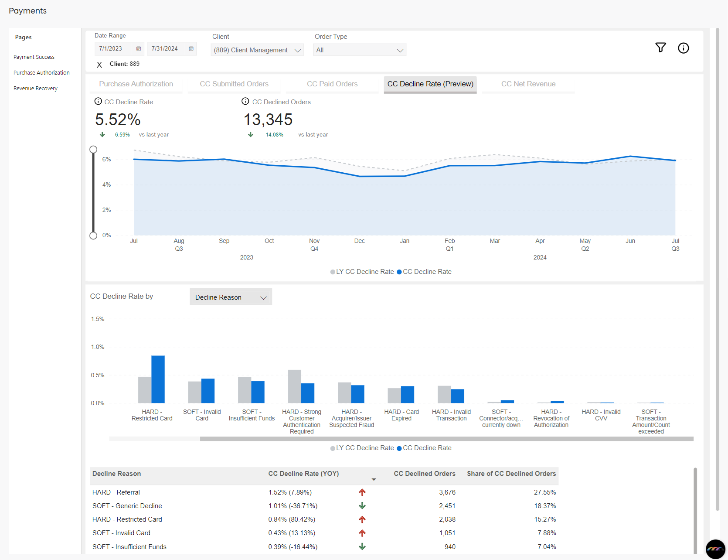Click info icon beside CC Declined Orders

click(245, 101)
